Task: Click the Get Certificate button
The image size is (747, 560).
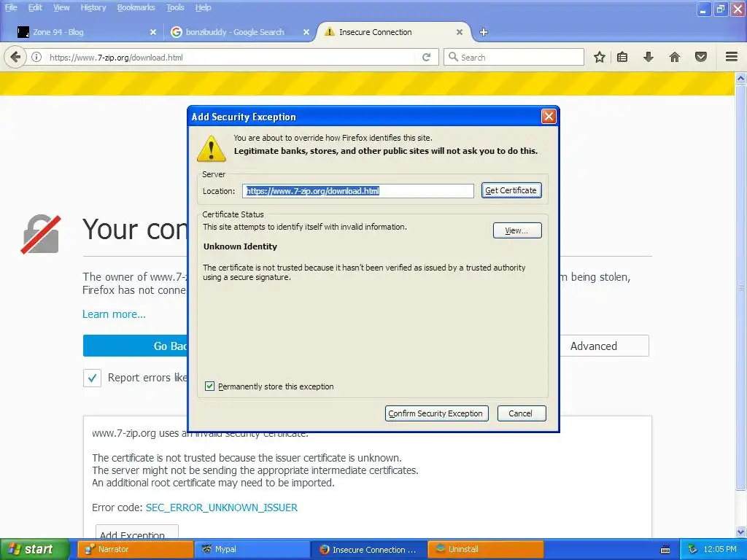Action: point(511,190)
